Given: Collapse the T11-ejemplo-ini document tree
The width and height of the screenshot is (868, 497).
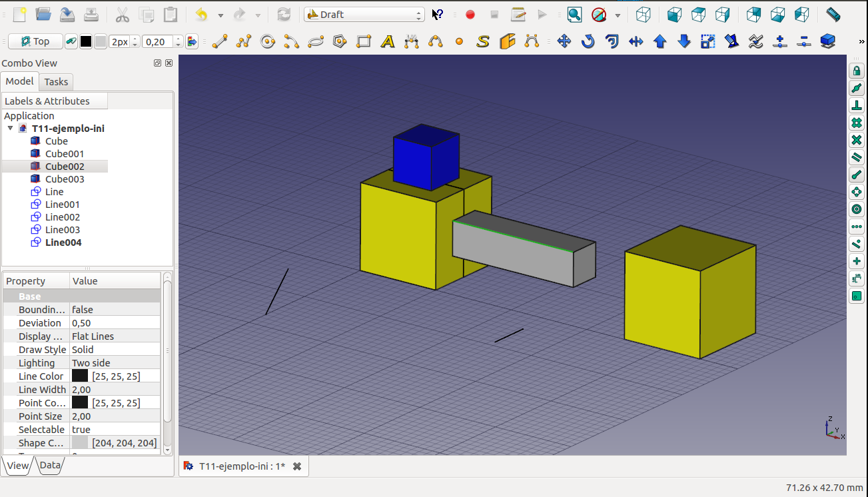Looking at the screenshot, I should (x=11, y=129).
